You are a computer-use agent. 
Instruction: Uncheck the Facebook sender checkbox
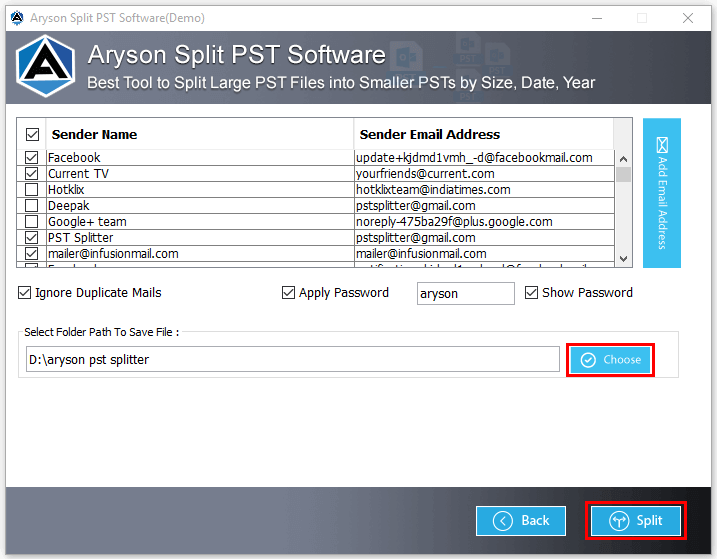pyautogui.click(x=32, y=157)
